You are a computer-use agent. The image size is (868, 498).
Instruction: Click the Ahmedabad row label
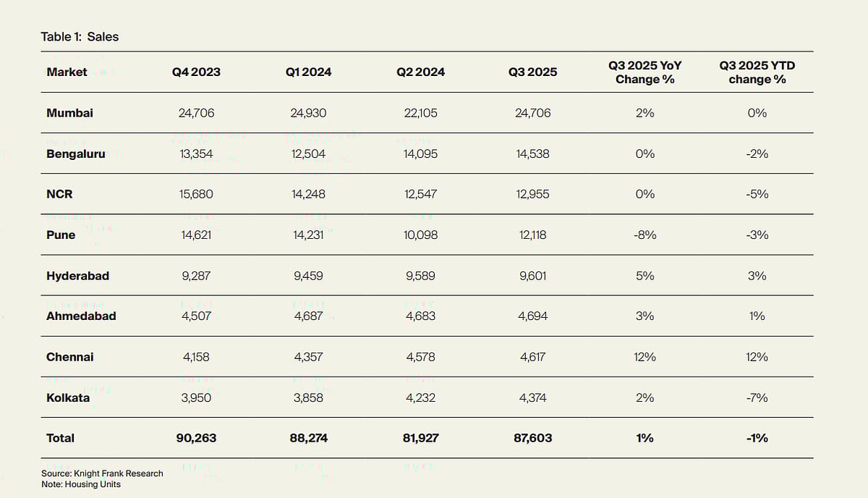(x=81, y=316)
